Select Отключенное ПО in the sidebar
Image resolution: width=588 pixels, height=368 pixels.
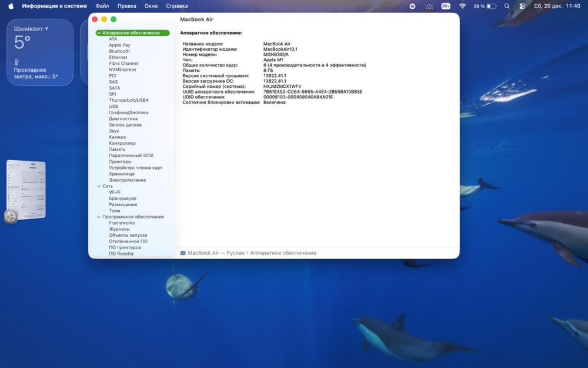[128, 241]
